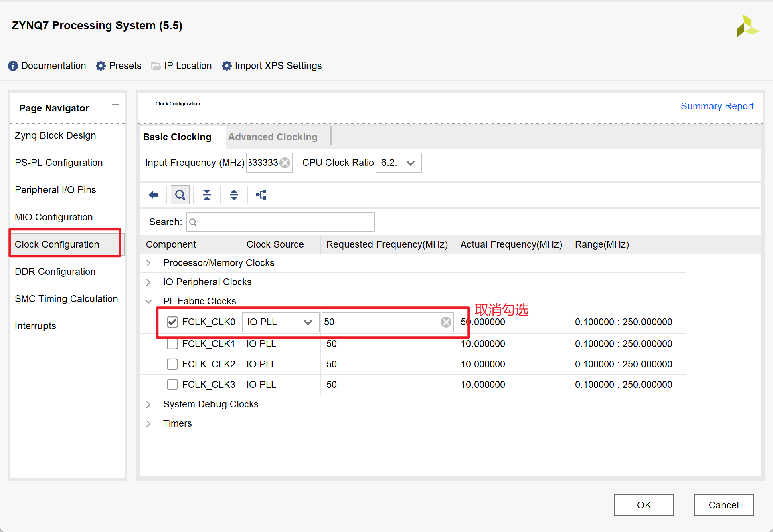Click the FCLK_CLK3 requested frequency cell
Screen dimensions: 773x532
pos(388,385)
